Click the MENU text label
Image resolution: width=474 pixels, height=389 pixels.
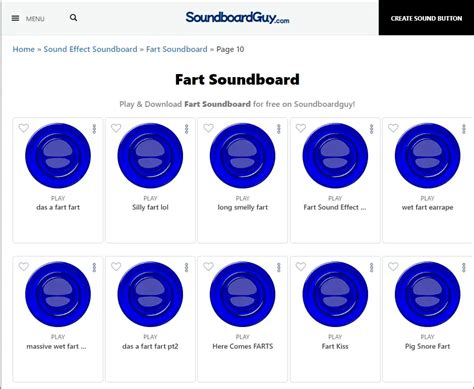[35, 19]
